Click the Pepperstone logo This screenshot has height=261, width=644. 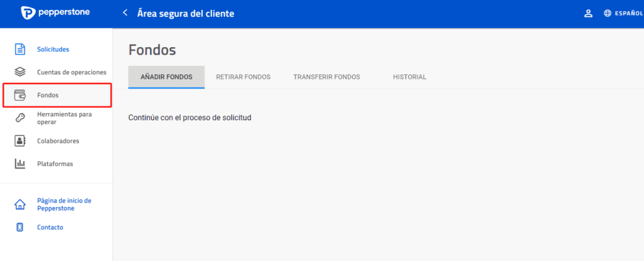(55, 13)
